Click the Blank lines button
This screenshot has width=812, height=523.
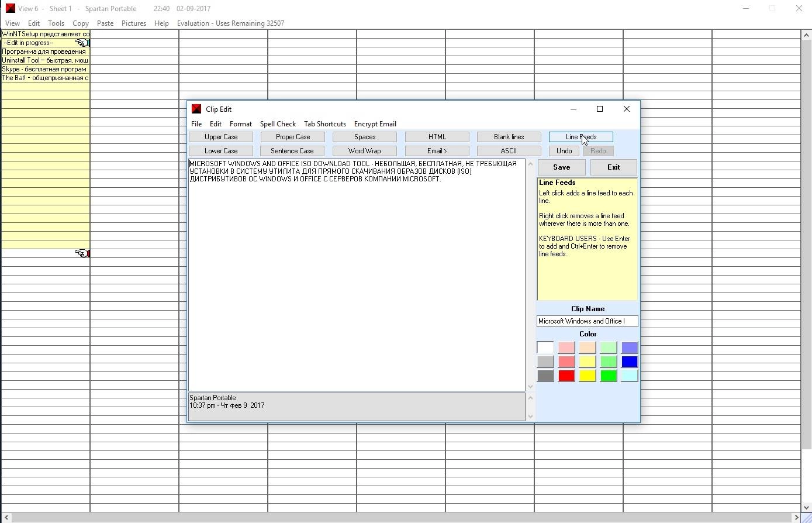(x=509, y=137)
